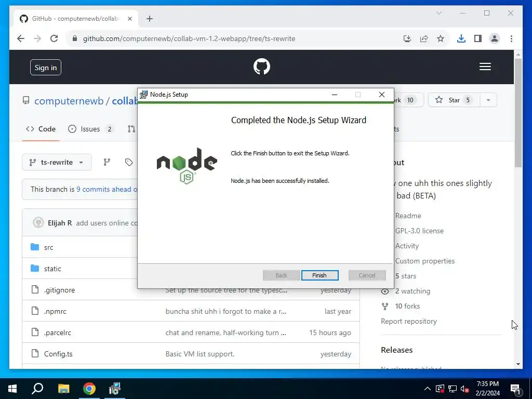Reload the page in Chrome

point(54,38)
